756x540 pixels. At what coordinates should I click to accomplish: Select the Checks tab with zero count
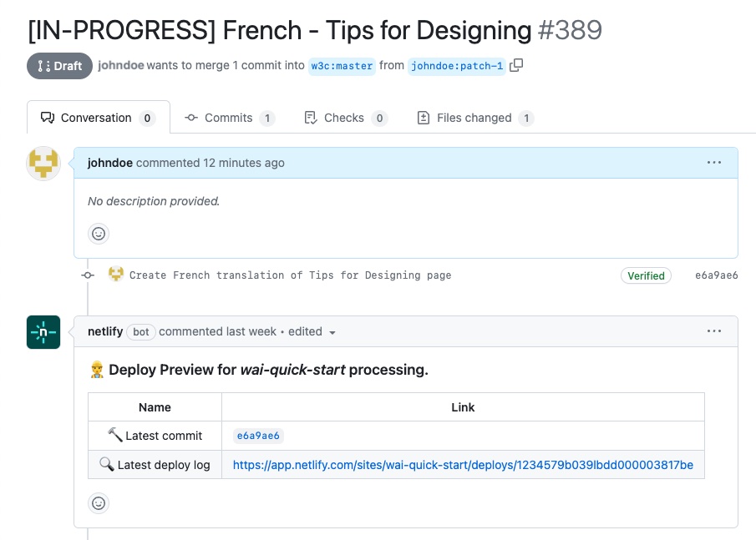pos(344,118)
